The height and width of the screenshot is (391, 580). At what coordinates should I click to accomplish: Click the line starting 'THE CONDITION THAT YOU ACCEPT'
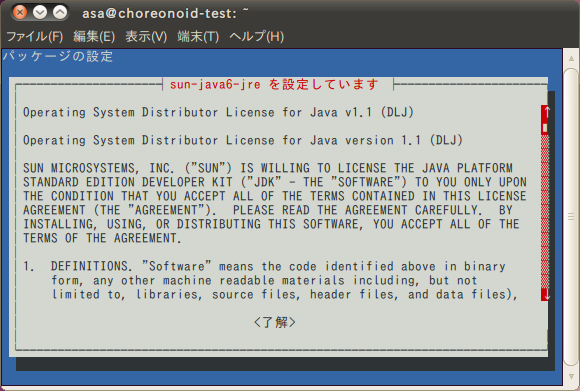tap(275, 196)
